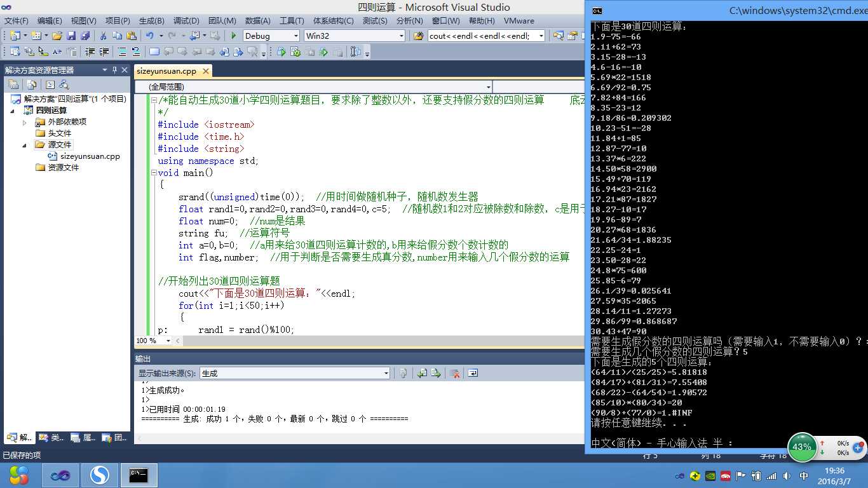Screen dimensions: 868x488
Task: Switch to Property Manager (属..) bottom tab
Action: click(83, 437)
